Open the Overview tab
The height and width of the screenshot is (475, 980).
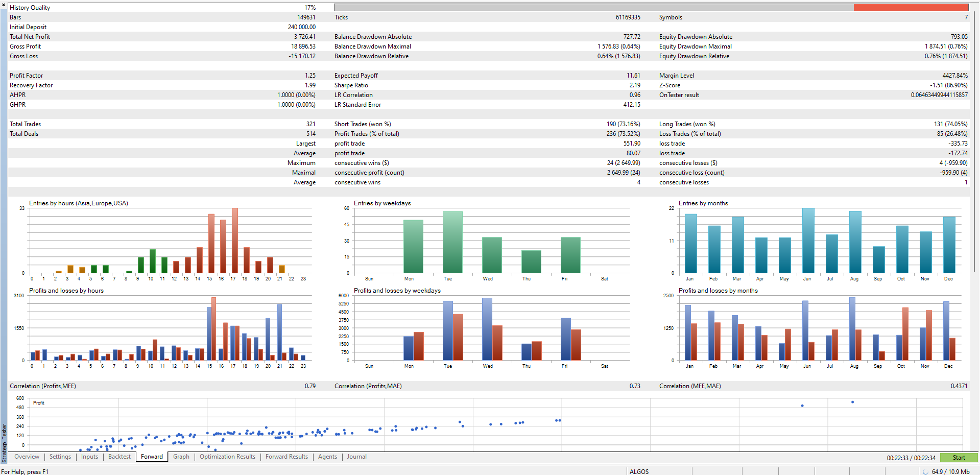[27, 457]
